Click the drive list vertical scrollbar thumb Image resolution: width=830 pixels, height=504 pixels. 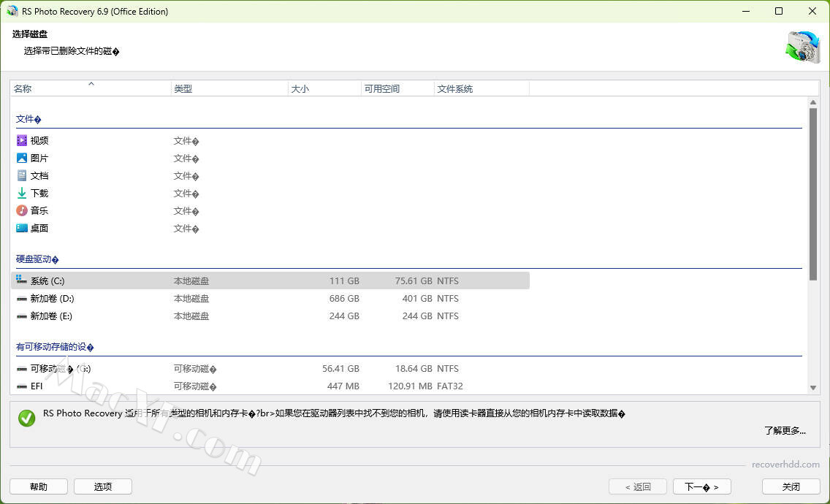coord(813,194)
